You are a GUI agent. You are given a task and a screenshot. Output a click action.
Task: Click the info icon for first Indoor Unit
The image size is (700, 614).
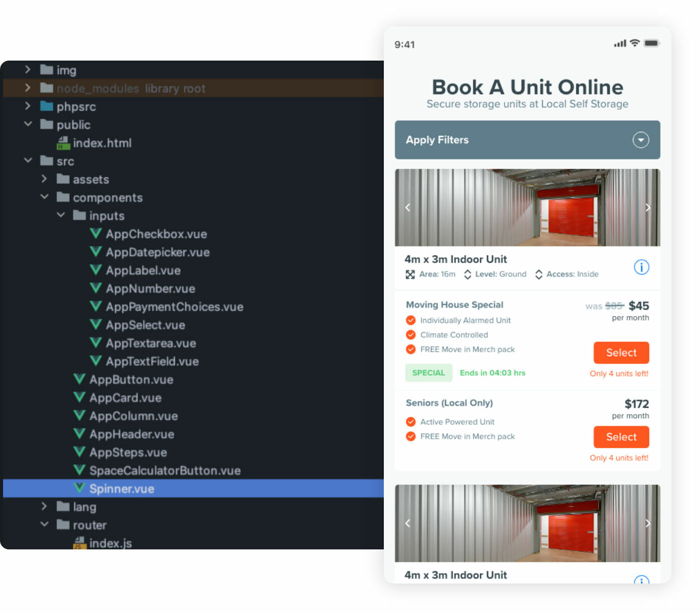point(641,267)
